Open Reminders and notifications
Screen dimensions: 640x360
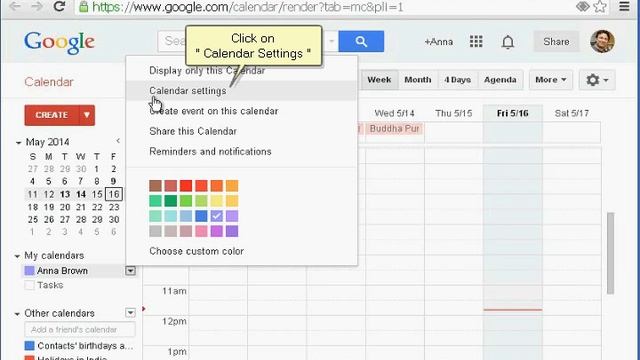(241, 151)
